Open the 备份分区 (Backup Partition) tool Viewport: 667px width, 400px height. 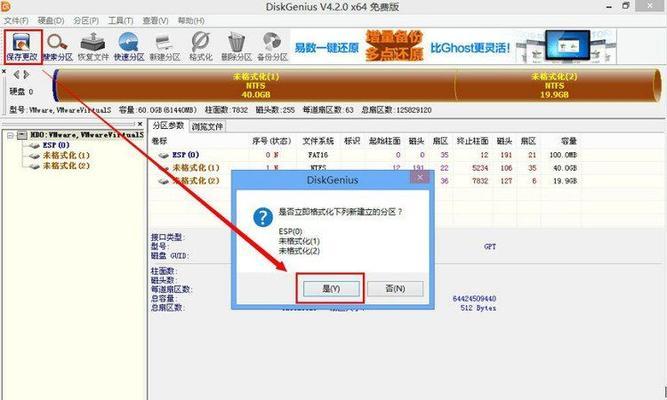(272, 46)
